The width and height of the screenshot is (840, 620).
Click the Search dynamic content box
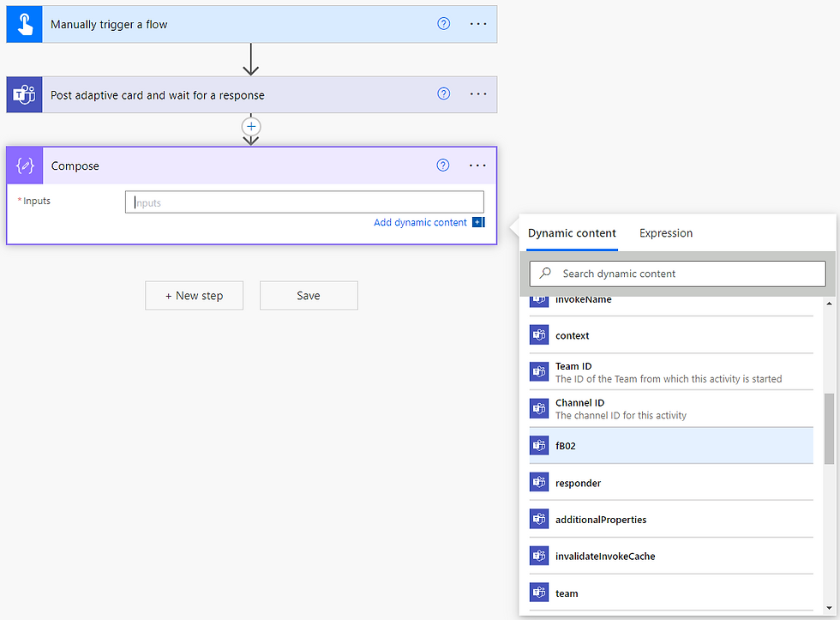[678, 274]
